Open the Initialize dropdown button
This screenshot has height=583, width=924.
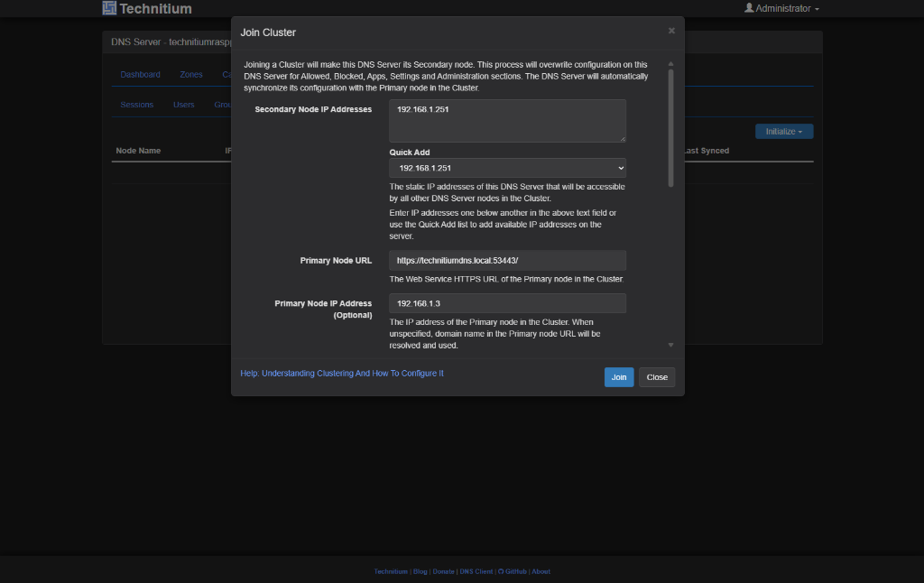click(x=784, y=132)
